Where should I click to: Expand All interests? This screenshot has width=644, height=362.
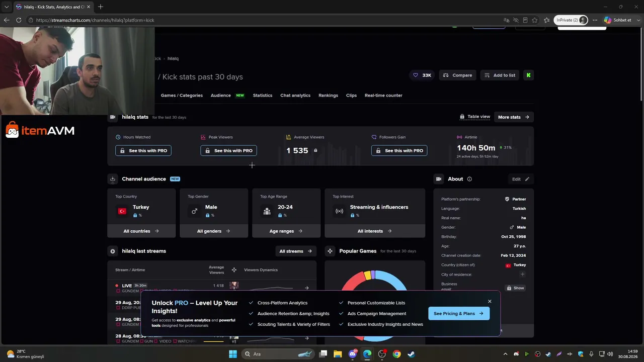375,231
